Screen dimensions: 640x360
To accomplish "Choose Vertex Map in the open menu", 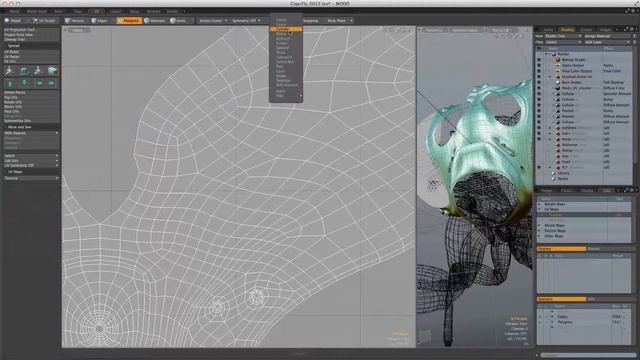I will [x=286, y=62].
